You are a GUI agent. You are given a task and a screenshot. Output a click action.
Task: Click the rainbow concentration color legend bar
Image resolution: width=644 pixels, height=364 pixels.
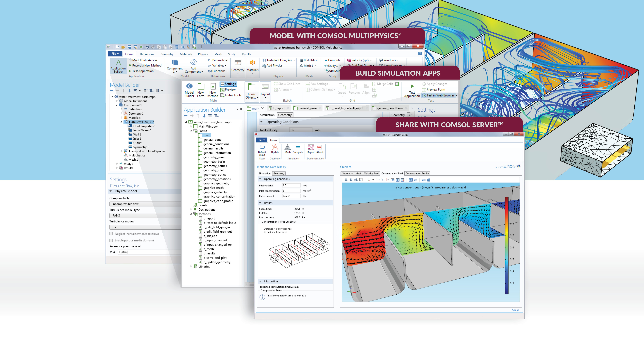[x=507, y=246]
